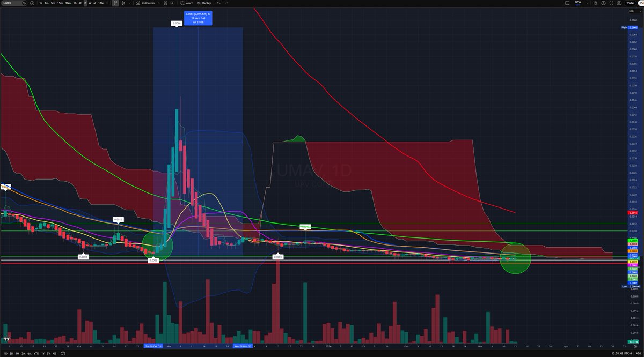Undo the last chart action
Viewport: 644px width, 357px height.
coord(218,3)
